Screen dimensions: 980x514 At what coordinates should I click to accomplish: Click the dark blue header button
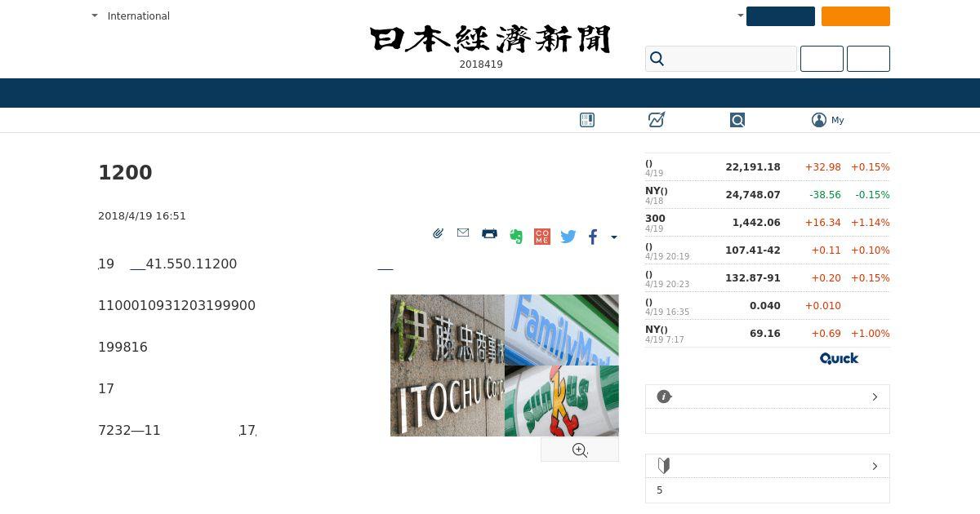781,16
